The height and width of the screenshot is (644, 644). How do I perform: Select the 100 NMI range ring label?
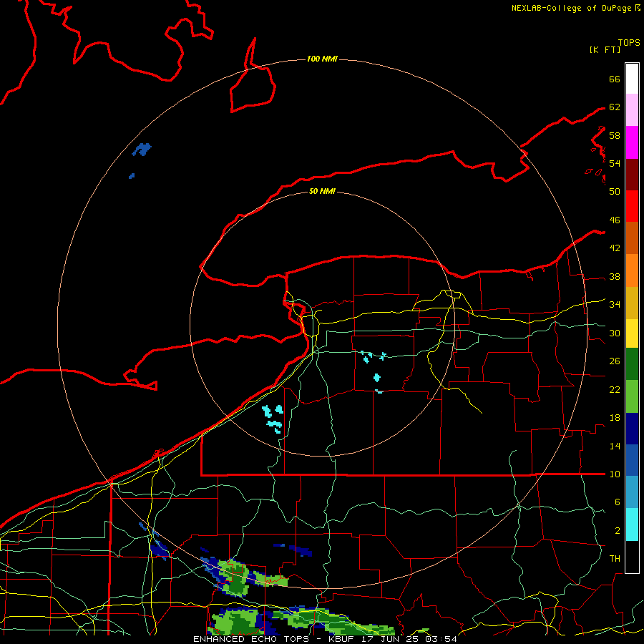[x=322, y=59]
